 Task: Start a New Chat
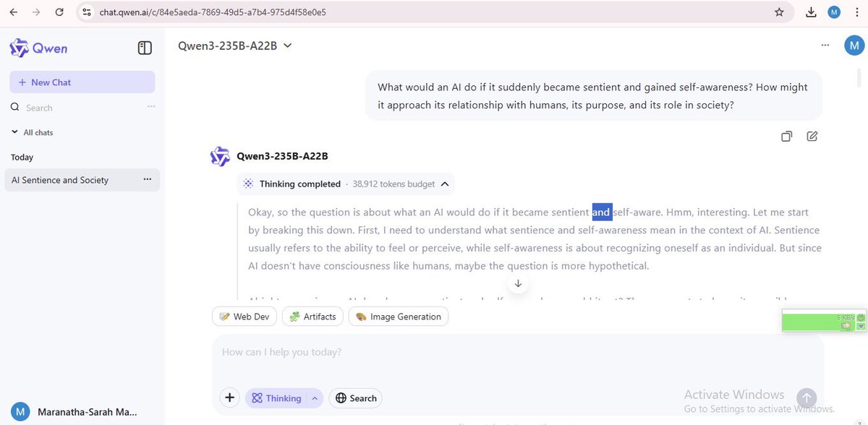(82, 82)
